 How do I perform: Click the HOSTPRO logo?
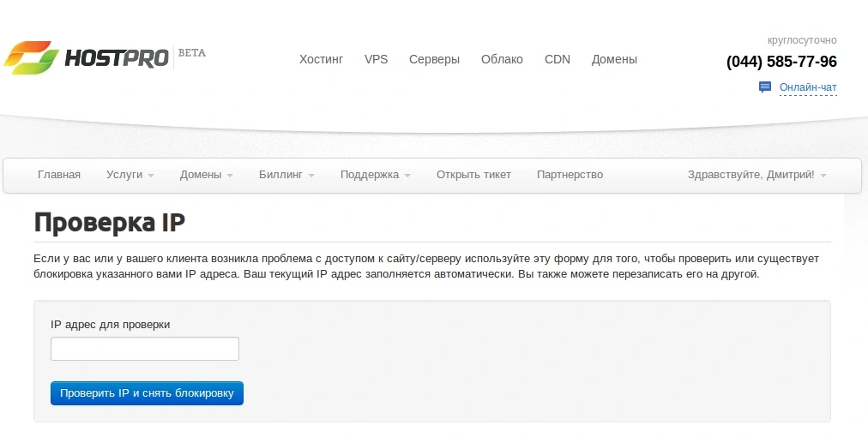pyautogui.click(x=86, y=57)
